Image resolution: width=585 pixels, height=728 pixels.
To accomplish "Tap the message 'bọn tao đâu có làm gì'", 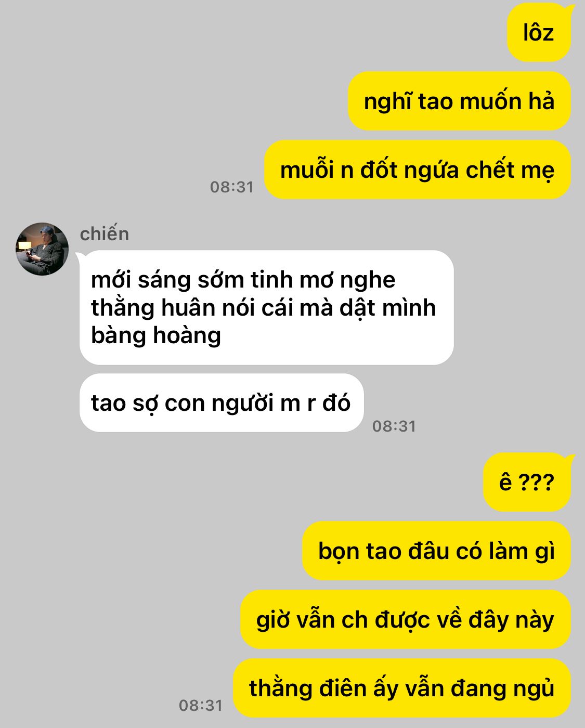I will pyautogui.click(x=436, y=551).
